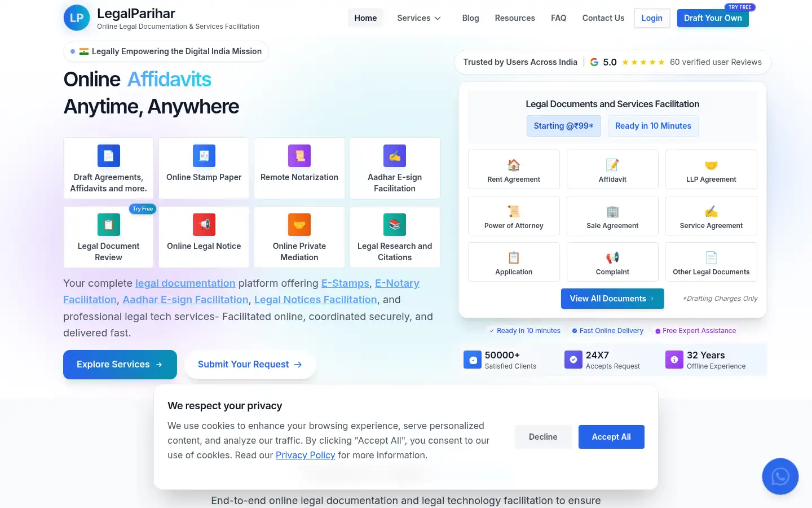Open the Legal Notices Facilitation text link

(316, 300)
